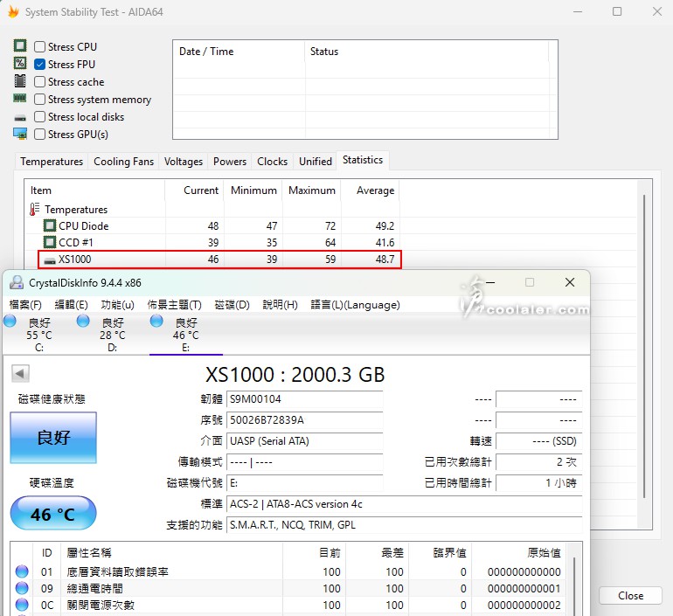Screen dimensions: 673x616
Task: Enable the Stress CPU checkbox
Action: tap(39, 46)
